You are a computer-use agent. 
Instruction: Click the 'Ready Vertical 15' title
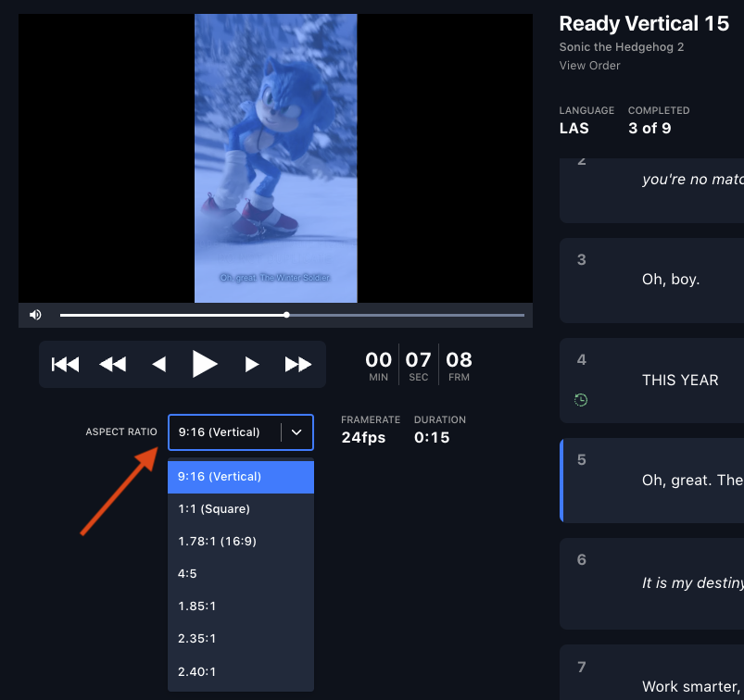(x=644, y=24)
